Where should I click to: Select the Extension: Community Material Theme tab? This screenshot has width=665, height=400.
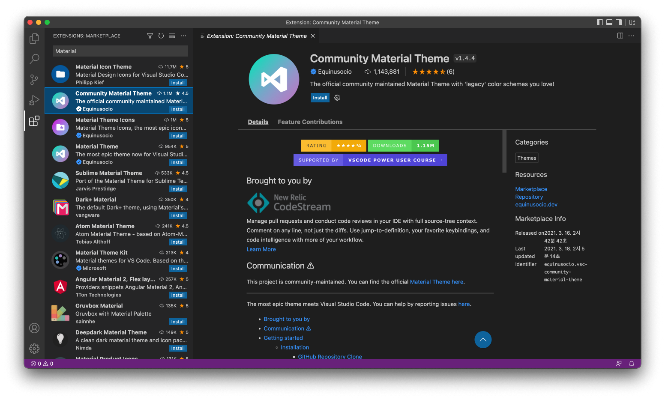point(257,36)
